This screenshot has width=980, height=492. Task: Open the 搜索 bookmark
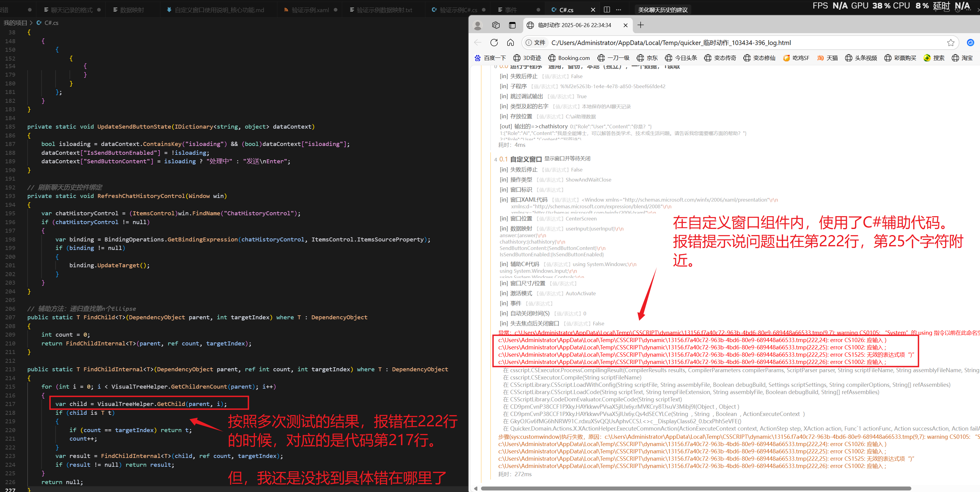(x=934, y=58)
